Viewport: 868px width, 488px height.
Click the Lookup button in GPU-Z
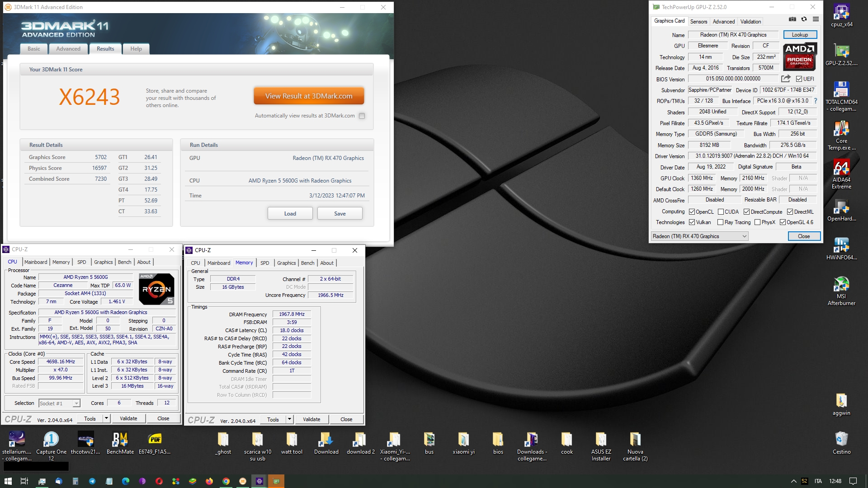pyautogui.click(x=800, y=35)
